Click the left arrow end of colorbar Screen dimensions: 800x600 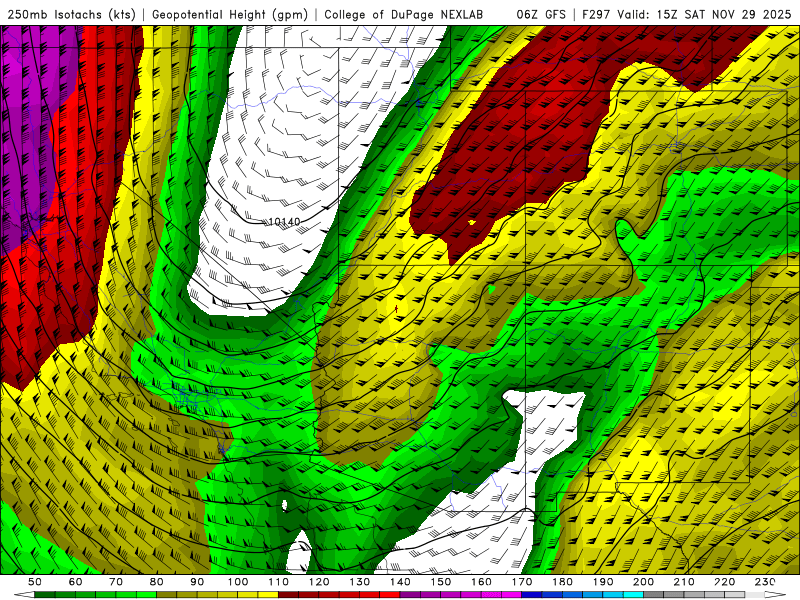(24, 595)
